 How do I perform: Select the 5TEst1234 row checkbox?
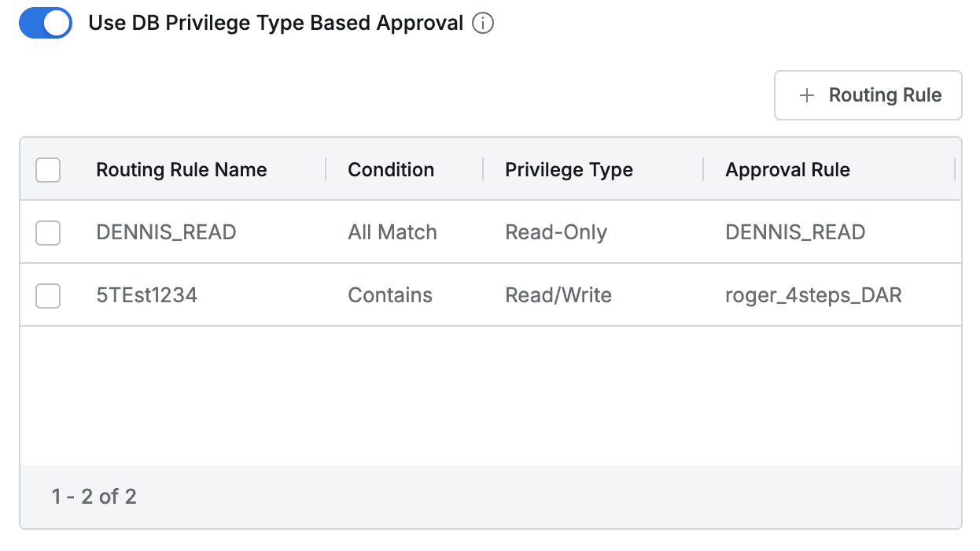click(48, 294)
